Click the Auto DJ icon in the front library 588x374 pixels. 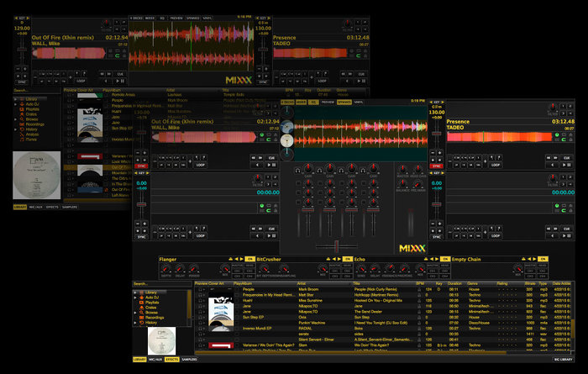tap(141, 298)
